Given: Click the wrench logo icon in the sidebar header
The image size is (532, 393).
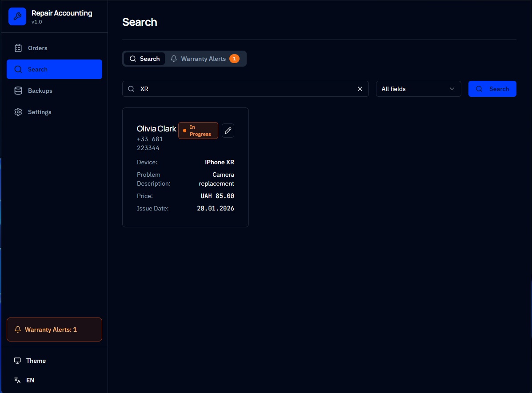Looking at the screenshot, I should click(17, 16).
